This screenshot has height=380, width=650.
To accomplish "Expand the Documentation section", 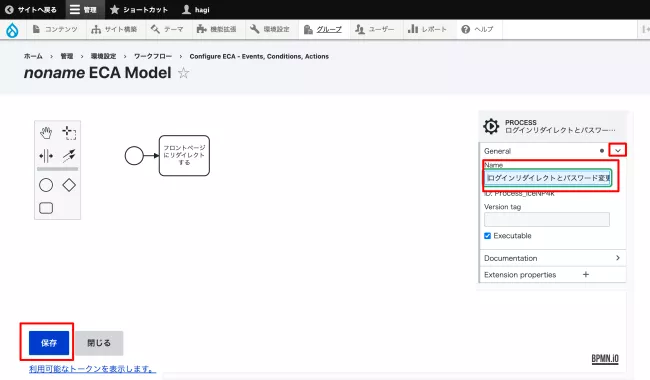I will pyautogui.click(x=553, y=258).
